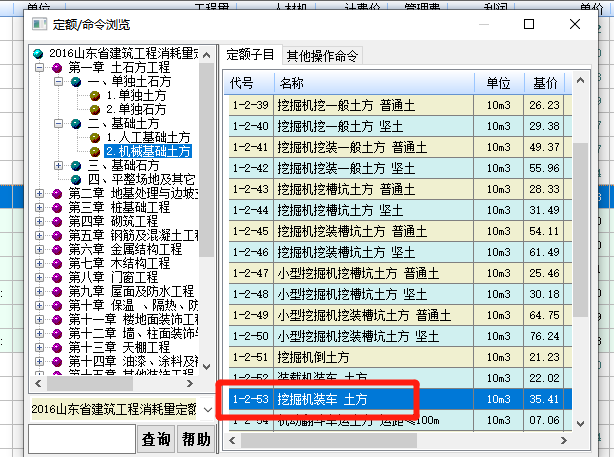The width and height of the screenshot is (614, 457).
Task: Select tree item 第十四章 油漆、涂料
Action: (x=134, y=361)
